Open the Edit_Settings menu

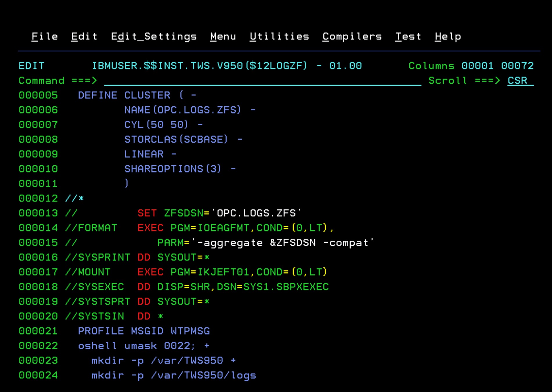click(x=154, y=36)
